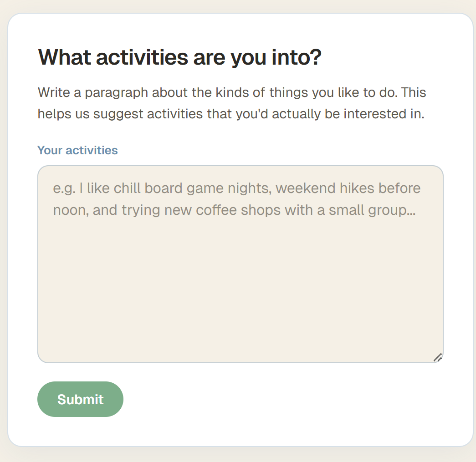Image resolution: width=476 pixels, height=462 pixels.
Task: Click the word "What" in the heading
Action: [x=64, y=57]
